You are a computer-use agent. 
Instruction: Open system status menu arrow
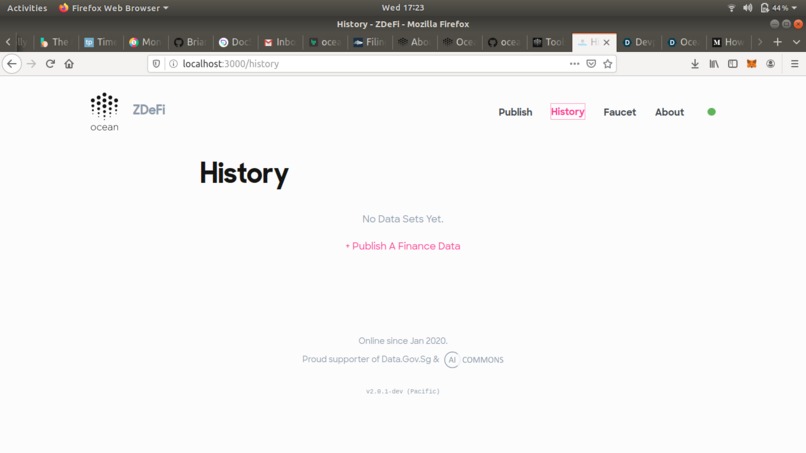pyautogui.click(x=794, y=8)
